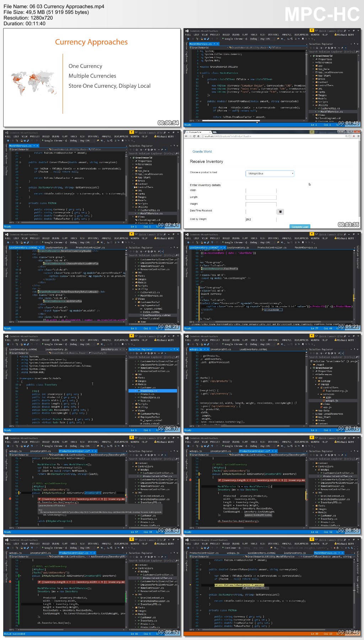Click the Granite World link on the web page
This screenshot has height=640, width=364.
point(202,152)
